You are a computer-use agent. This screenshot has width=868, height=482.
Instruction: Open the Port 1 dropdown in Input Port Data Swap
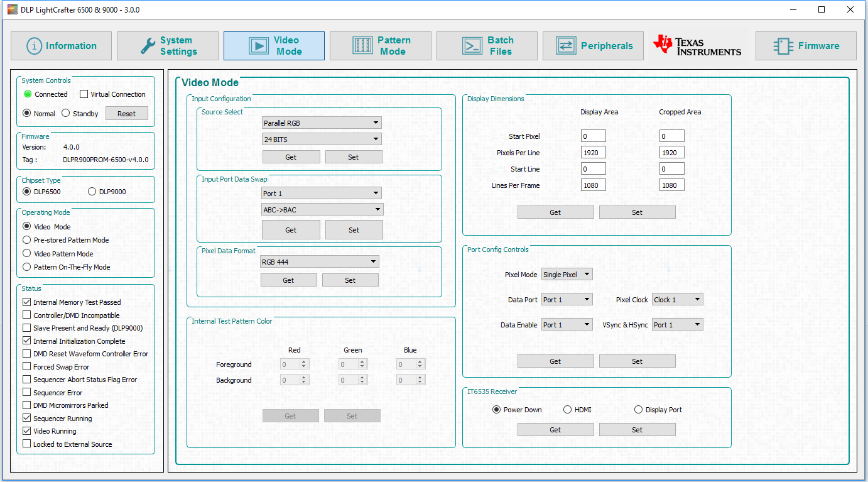(322, 194)
